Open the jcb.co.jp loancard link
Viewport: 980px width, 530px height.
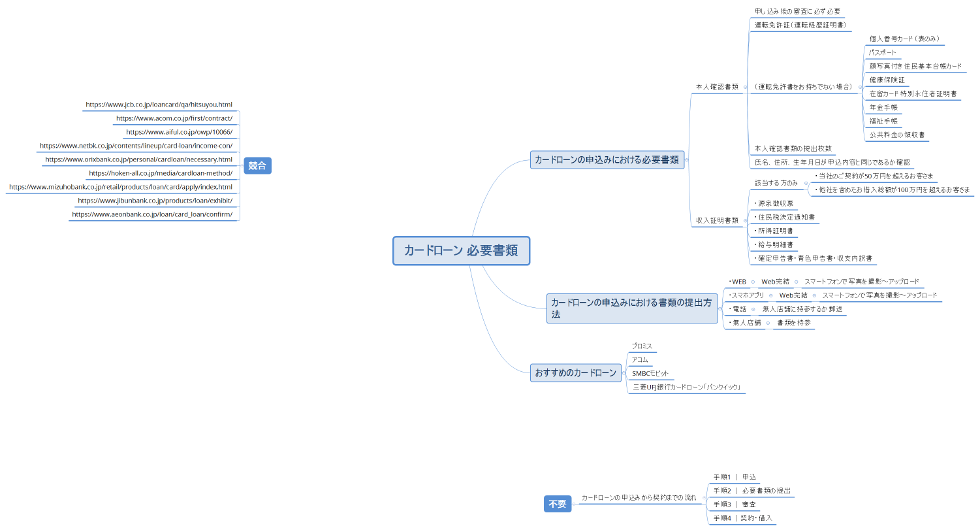pos(159,105)
